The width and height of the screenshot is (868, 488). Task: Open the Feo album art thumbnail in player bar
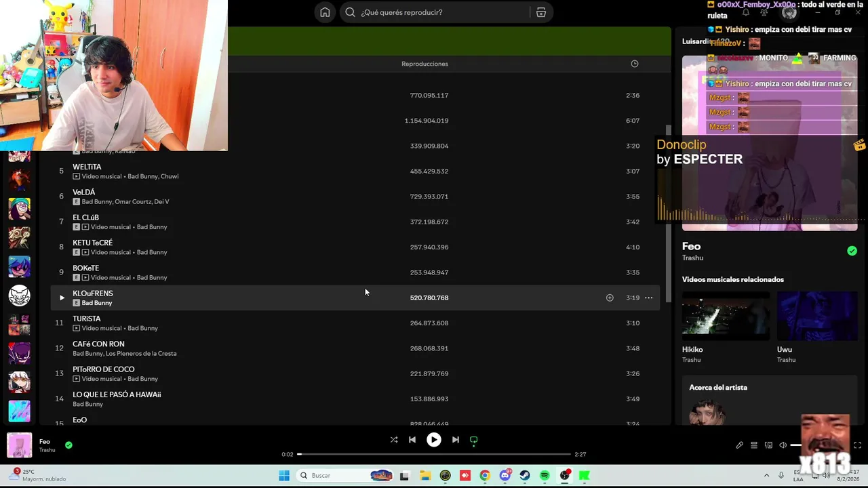pos(19,445)
